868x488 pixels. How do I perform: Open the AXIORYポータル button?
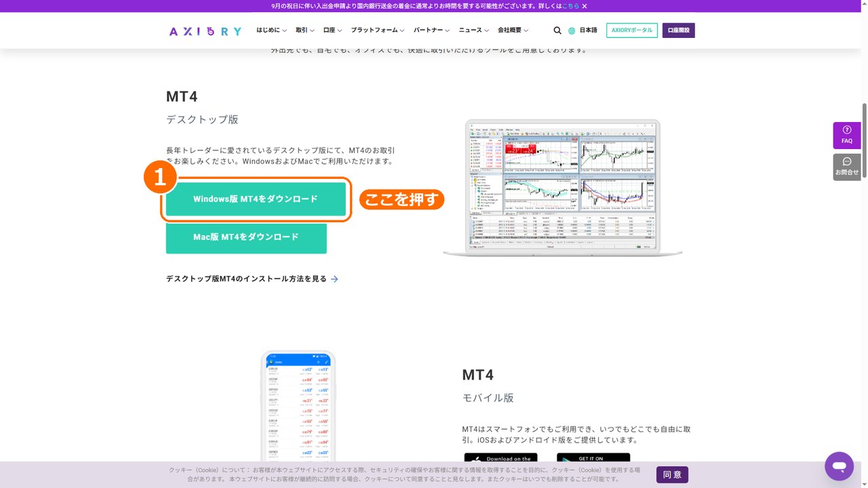tap(631, 30)
